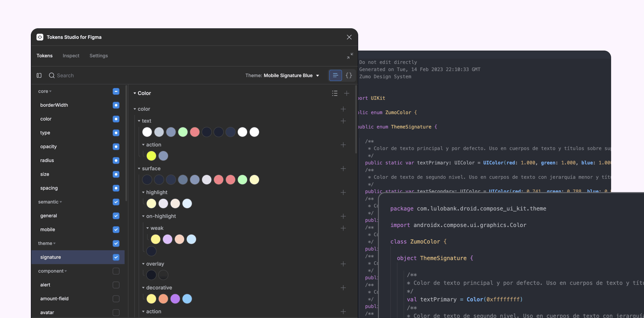Screen dimensions: 644x318
Task: Open the Mobile Signature Blue theme dropdown
Action: pos(291,75)
